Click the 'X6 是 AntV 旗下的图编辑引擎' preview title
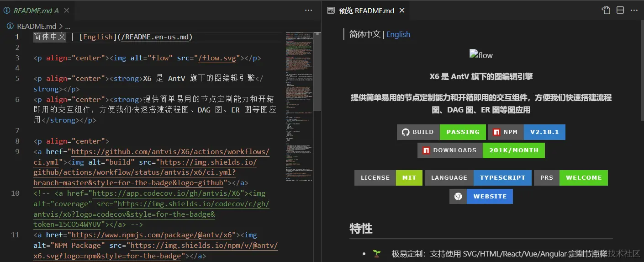The width and height of the screenshot is (644, 262). 481,77
